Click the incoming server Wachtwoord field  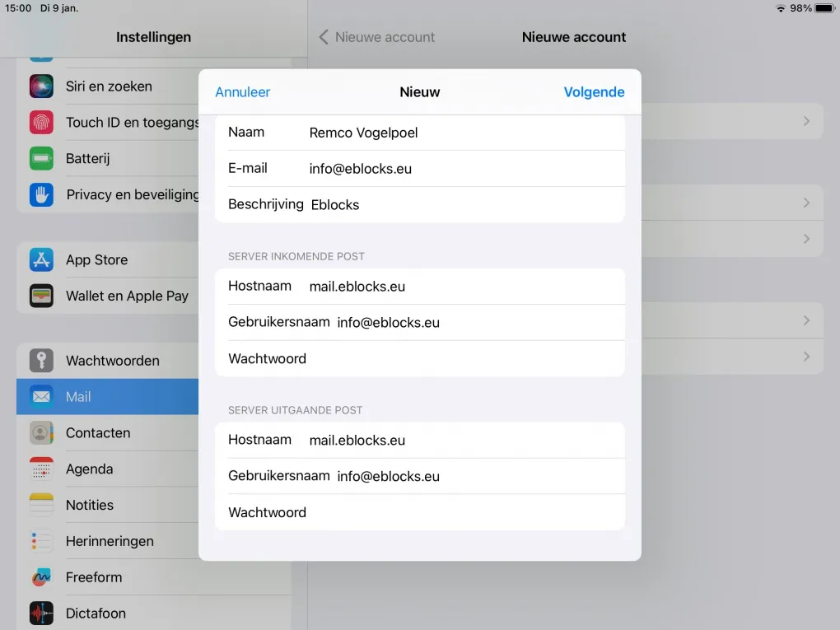(x=461, y=359)
